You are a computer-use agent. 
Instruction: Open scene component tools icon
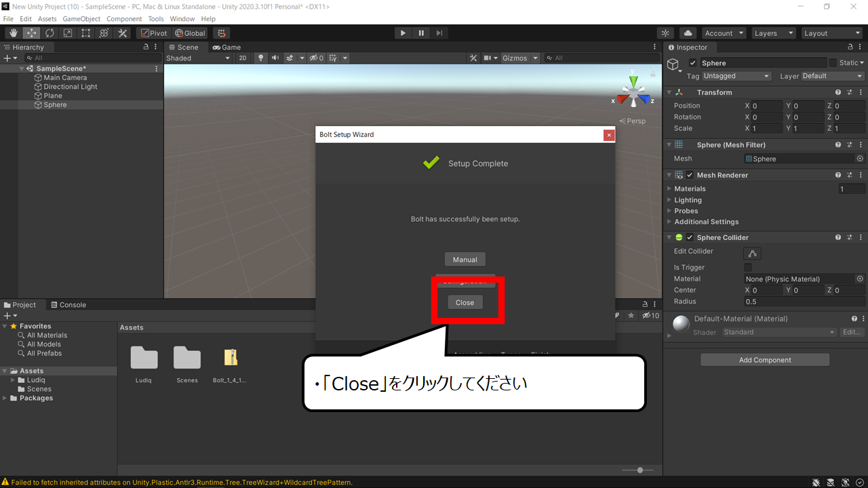[473, 58]
